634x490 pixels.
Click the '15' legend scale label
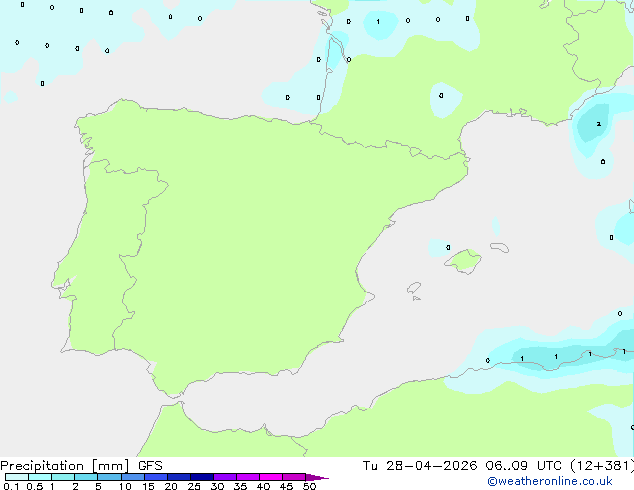pyautogui.click(x=148, y=486)
